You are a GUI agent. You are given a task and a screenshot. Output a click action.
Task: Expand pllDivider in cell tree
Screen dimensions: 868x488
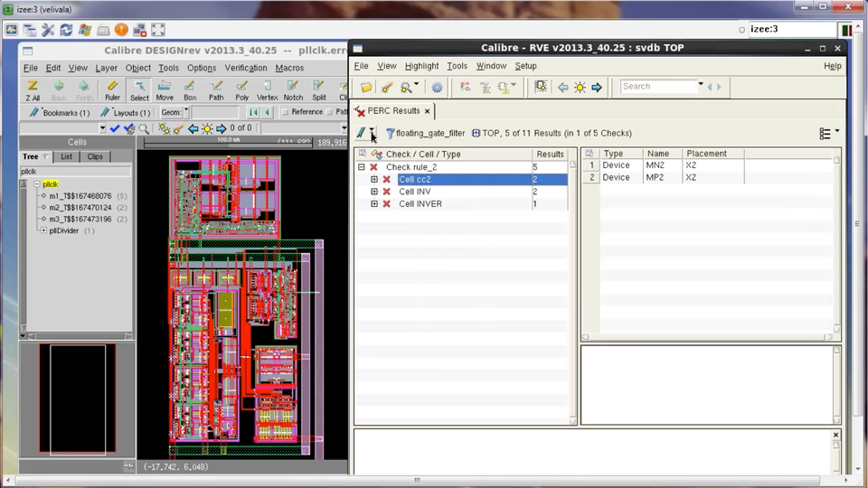43,230
